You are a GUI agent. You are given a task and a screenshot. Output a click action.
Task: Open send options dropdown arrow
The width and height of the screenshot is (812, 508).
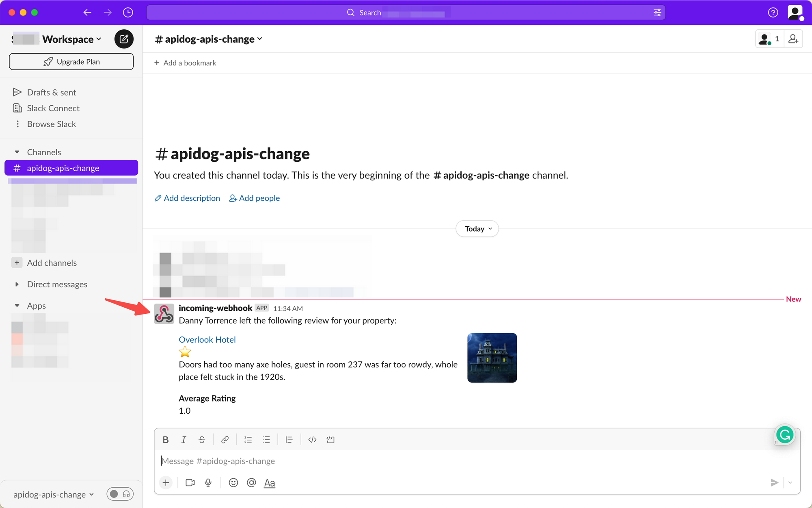click(790, 482)
